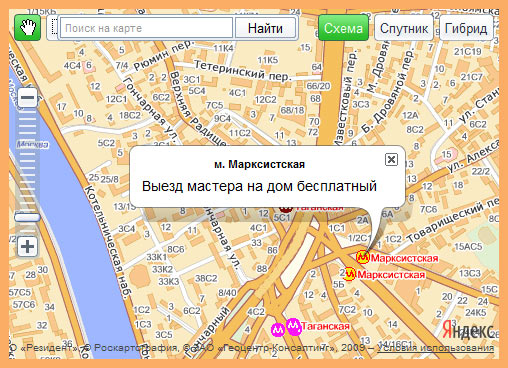Click text Выезд мастера на дом бесплатный
The height and width of the screenshot is (368, 508).
click(x=259, y=186)
